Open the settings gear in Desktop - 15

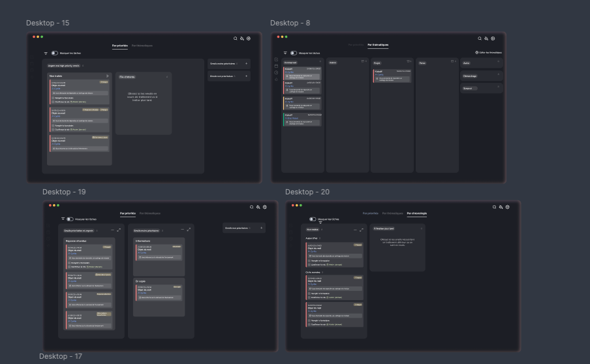tap(249, 38)
